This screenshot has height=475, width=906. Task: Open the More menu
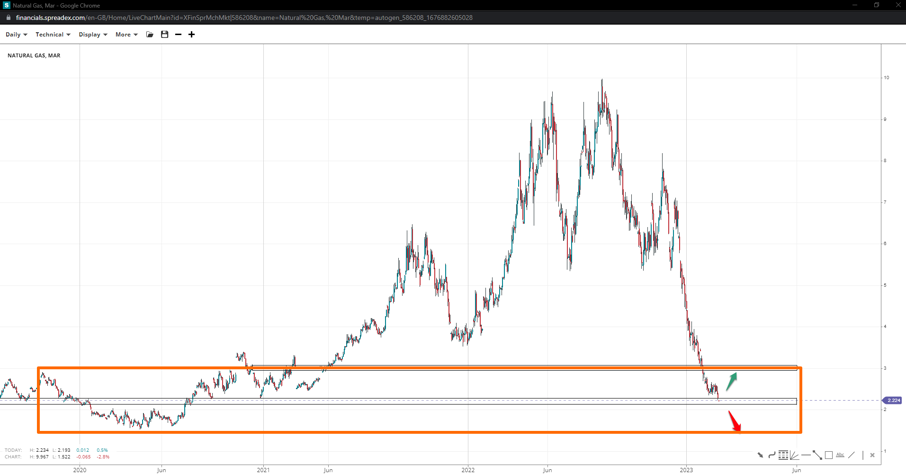click(126, 35)
